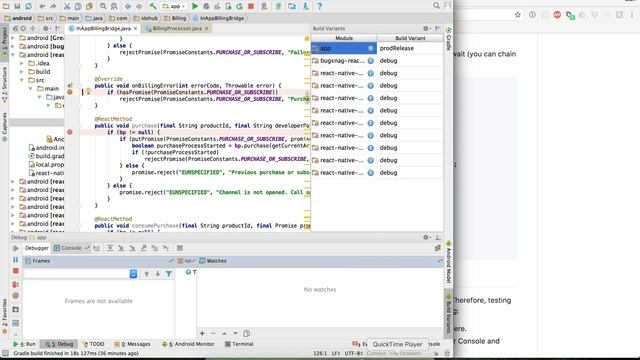Open the Captures side tool window
Viewport: 640px width, 360px height.
click(4, 127)
